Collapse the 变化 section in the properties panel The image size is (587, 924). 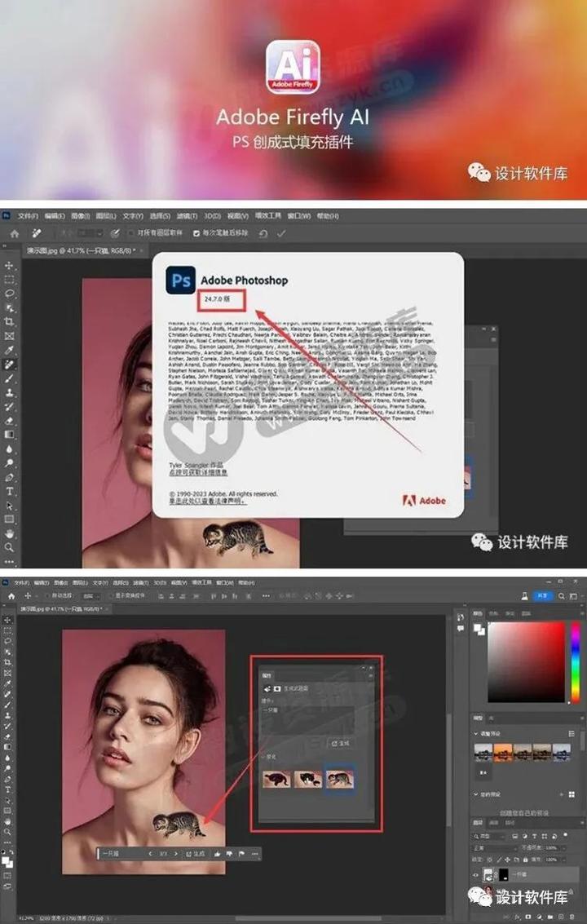tap(263, 757)
